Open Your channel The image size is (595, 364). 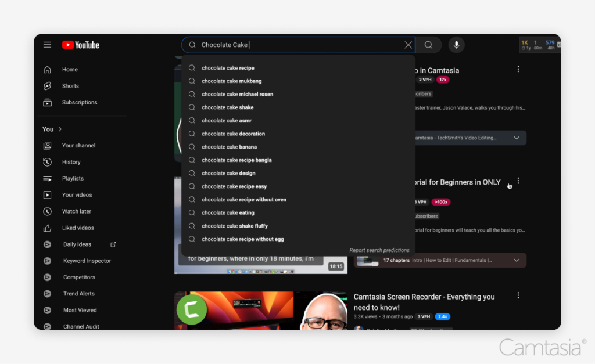coord(78,146)
